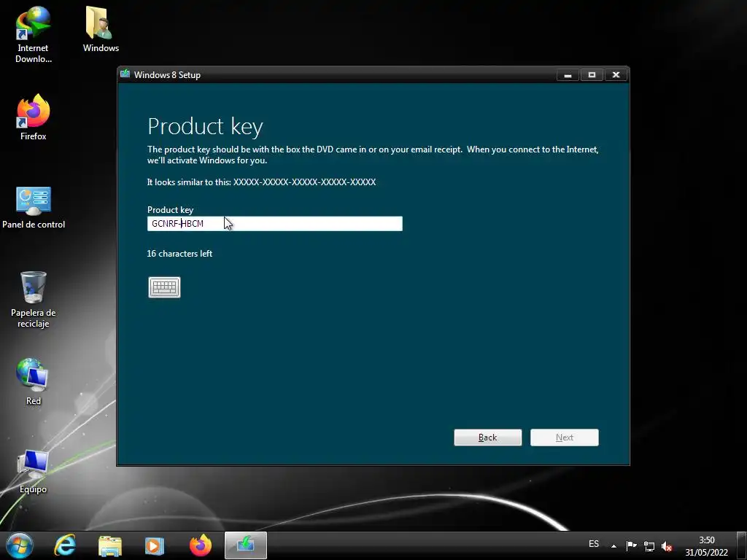The image size is (747, 560).
Task: Close the Windows 8 Setup window
Action: pyautogui.click(x=616, y=75)
